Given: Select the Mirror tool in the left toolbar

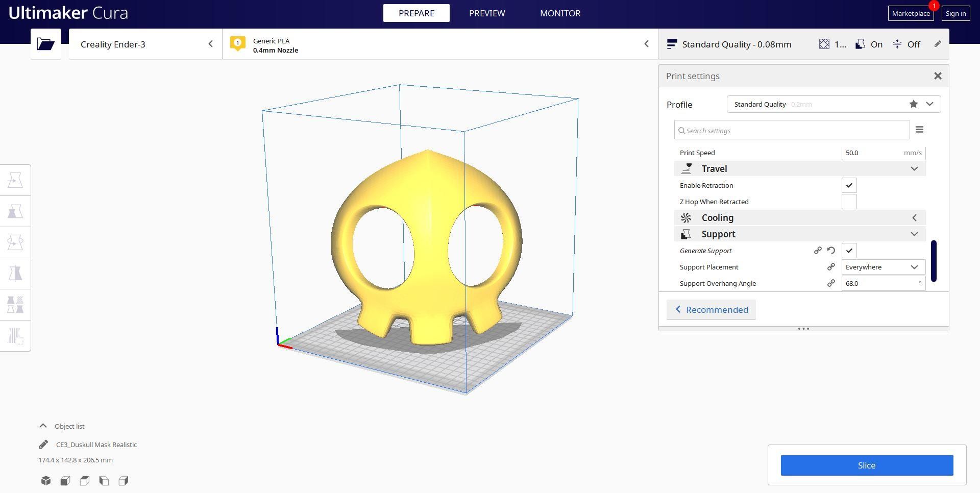Looking at the screenshot, I should point(15,274).
